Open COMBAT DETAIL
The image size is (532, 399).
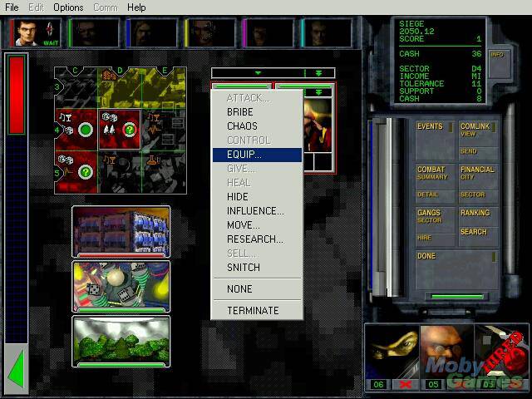coord(435,197)
